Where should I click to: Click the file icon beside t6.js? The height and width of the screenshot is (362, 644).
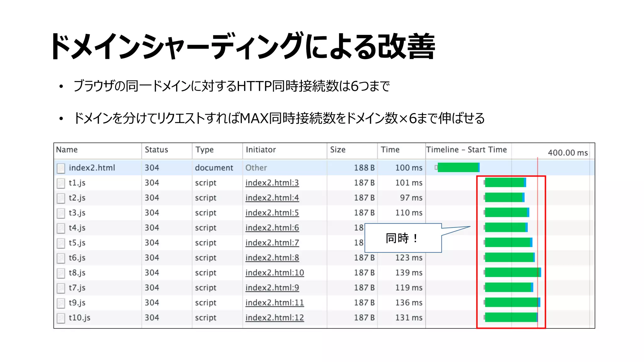click(61, 258)
